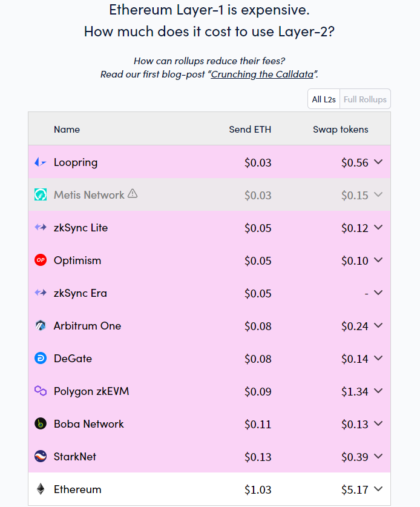This screenshot has height=507, width=420.
Task: Sort by the Send ETH column header
Action: pos(250,130)
